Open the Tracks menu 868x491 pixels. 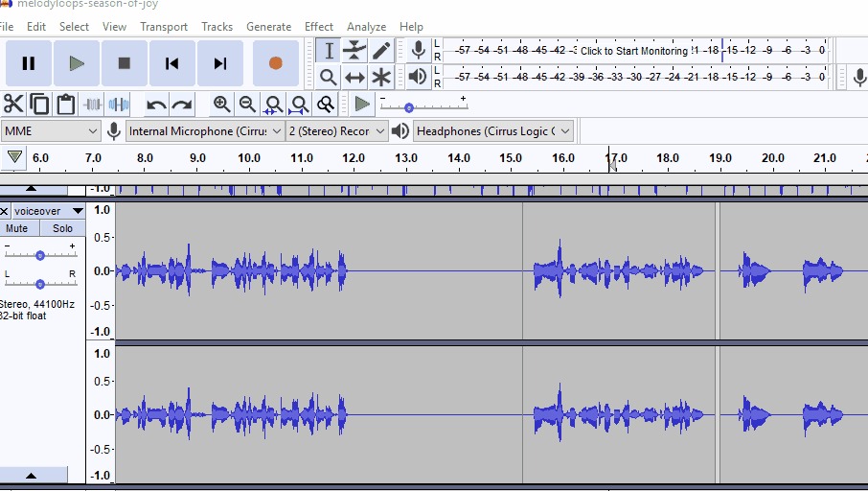pyautogui.click(x=217, y=27)
